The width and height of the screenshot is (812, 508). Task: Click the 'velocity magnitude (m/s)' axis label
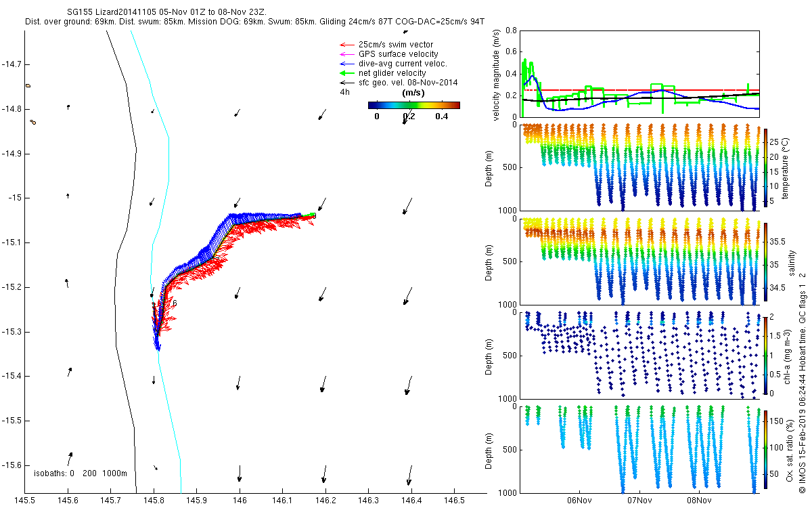tap(497, 76)
